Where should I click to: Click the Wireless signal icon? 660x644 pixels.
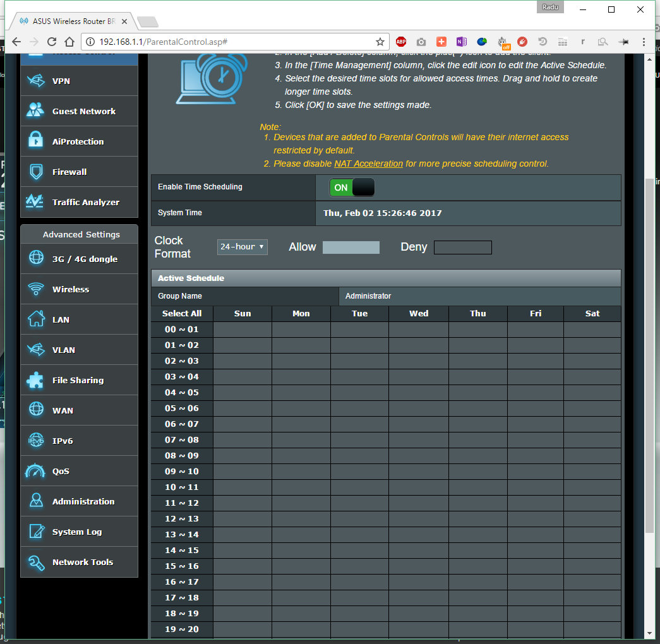click(x=35, y=289)
